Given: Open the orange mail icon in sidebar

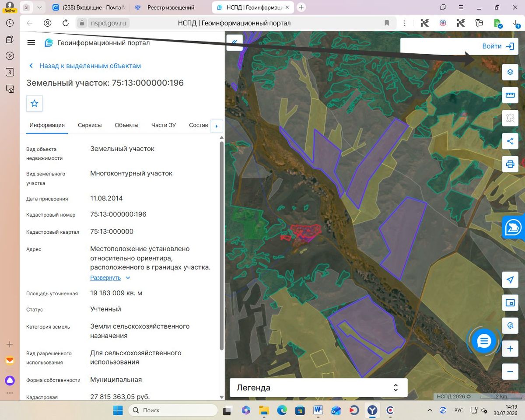Looking at the screenshot, I should [10, 361].
